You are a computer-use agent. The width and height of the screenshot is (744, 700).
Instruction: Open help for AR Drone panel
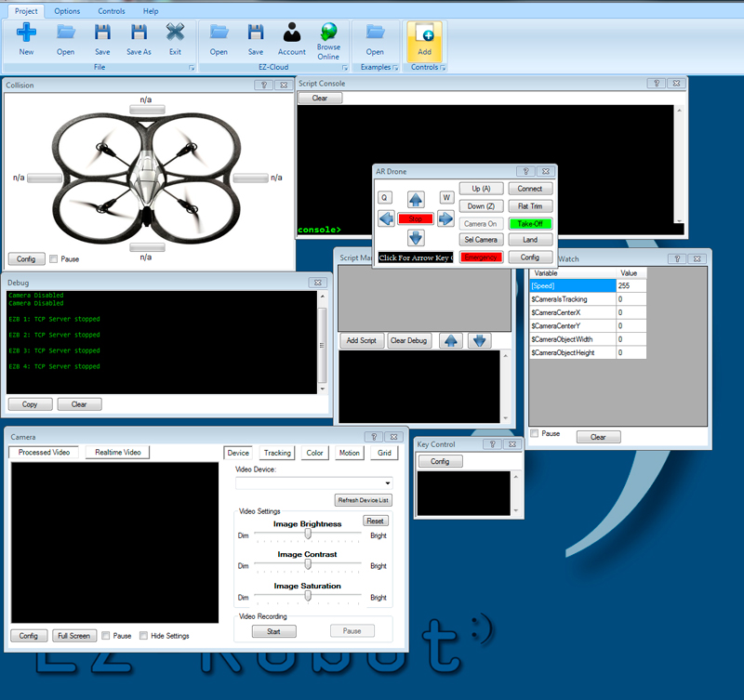coord(525,171)
